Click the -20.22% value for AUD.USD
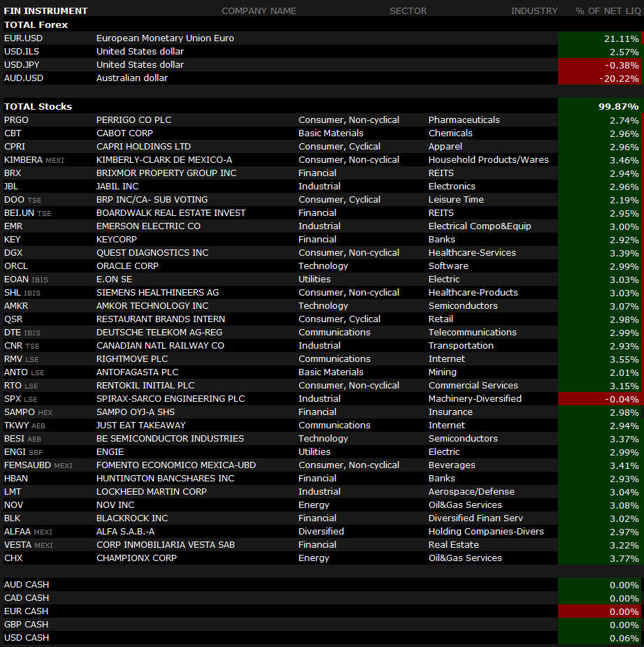Image resolution: width=644 pixels, height=647 pixels. (x=619, y=78)
